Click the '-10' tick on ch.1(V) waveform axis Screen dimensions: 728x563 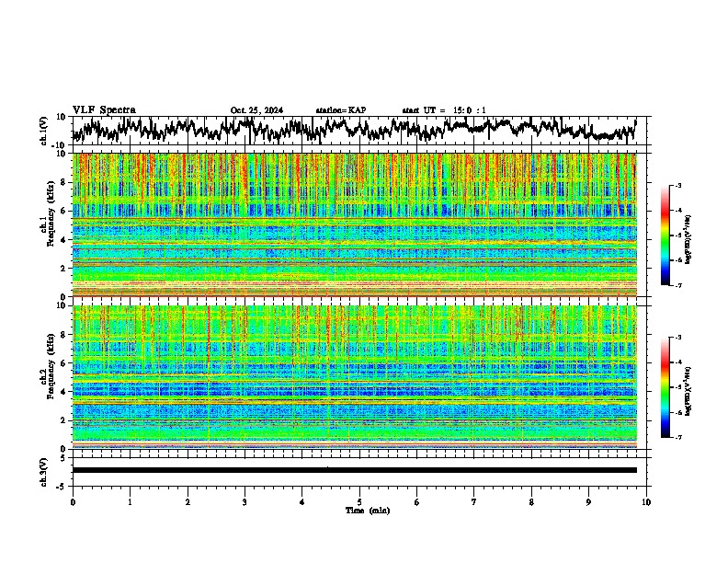click(x=60, y=145)
